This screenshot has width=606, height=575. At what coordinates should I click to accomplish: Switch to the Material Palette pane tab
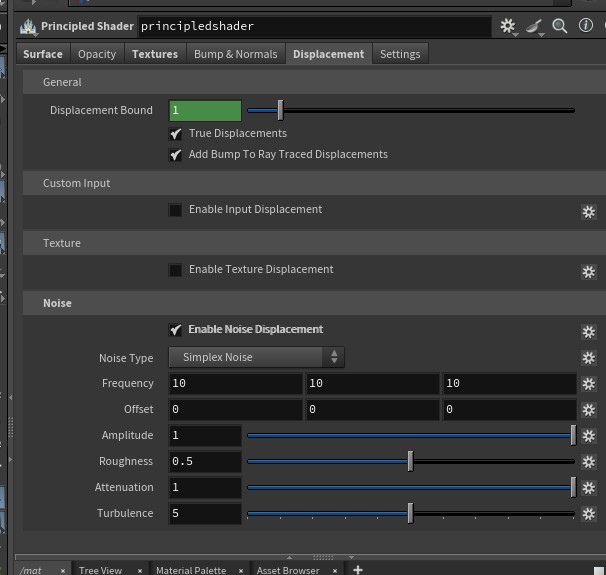pos(191,570)
